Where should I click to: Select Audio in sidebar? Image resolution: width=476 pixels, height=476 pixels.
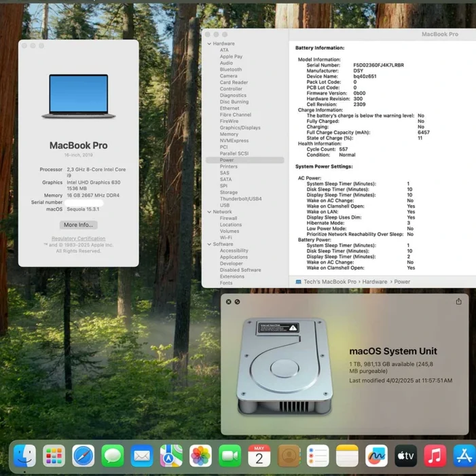227,63
